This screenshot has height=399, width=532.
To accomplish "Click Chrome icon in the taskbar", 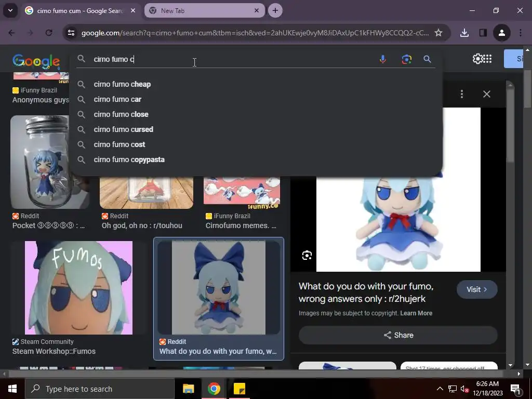I will 214,389.
